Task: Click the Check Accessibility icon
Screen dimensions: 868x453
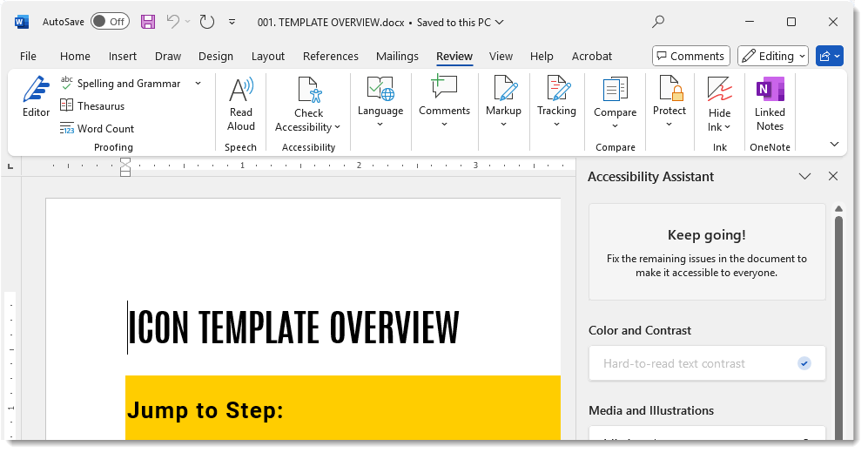Action: pyautogui.click(x=308, y=91)
